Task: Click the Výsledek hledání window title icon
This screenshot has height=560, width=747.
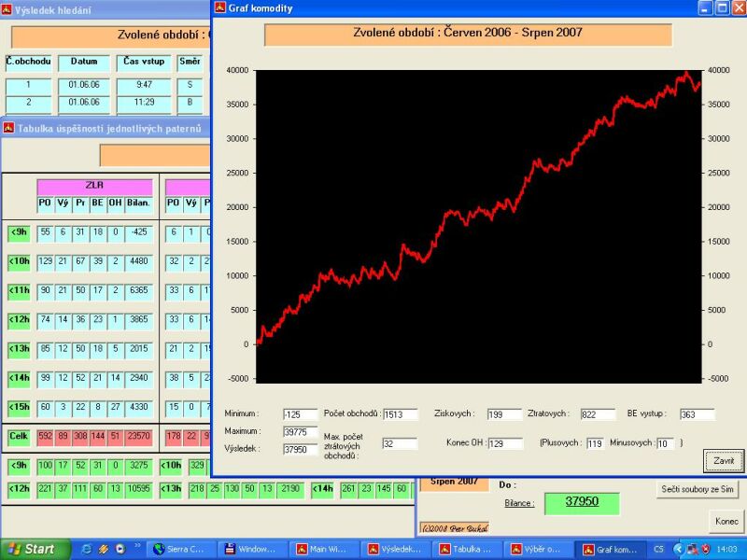Action: click(7, 9)
